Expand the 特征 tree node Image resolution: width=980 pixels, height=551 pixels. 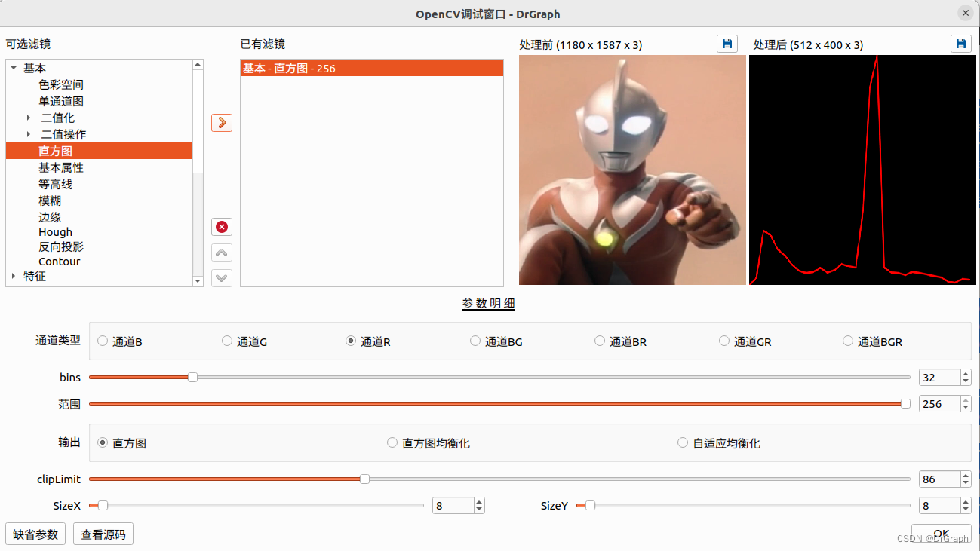point(14,276)
